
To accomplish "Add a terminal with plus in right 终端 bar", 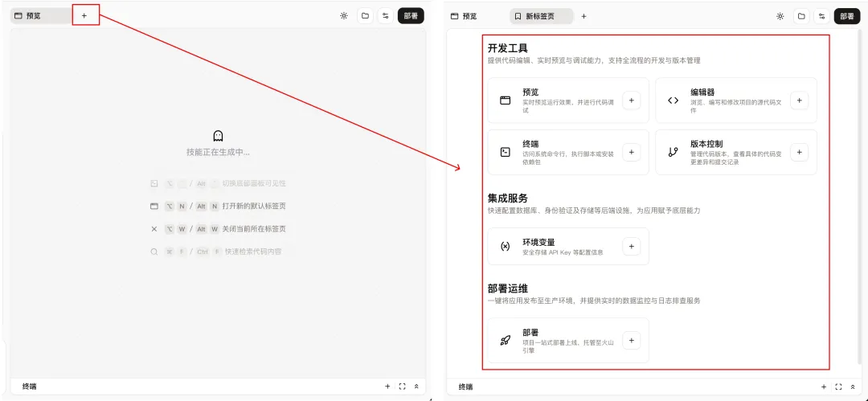I will click(824, 387).
